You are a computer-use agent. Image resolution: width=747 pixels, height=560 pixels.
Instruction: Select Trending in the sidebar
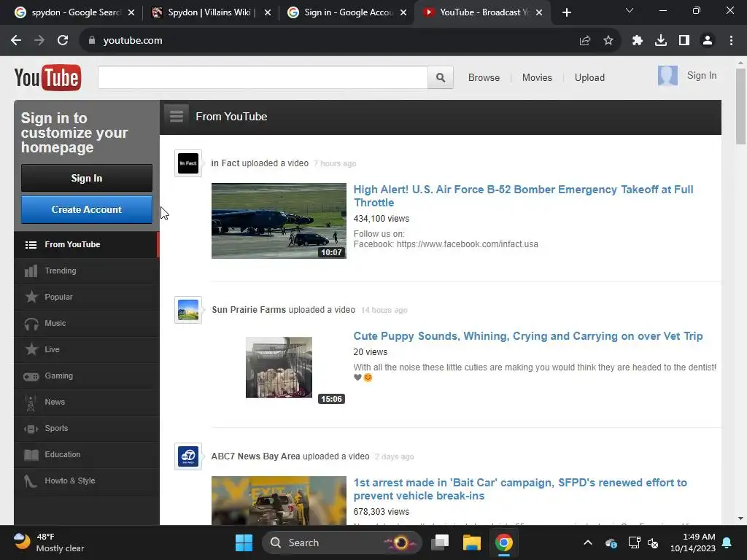pyautogui.click(x=86, y=271)
